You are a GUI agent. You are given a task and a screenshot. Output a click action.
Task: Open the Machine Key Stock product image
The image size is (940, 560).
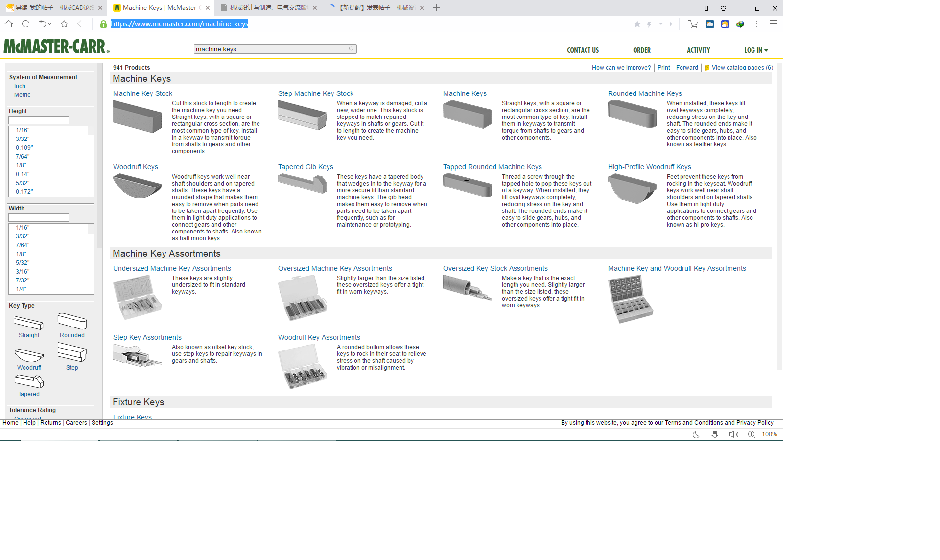pos(138,117)
